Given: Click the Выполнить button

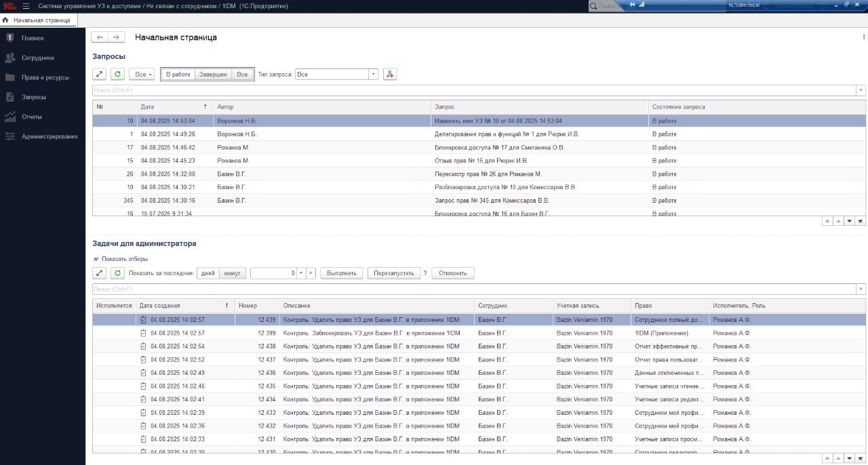Looking at the screenshot, I should pyautogui.click(x=342, y=273).
